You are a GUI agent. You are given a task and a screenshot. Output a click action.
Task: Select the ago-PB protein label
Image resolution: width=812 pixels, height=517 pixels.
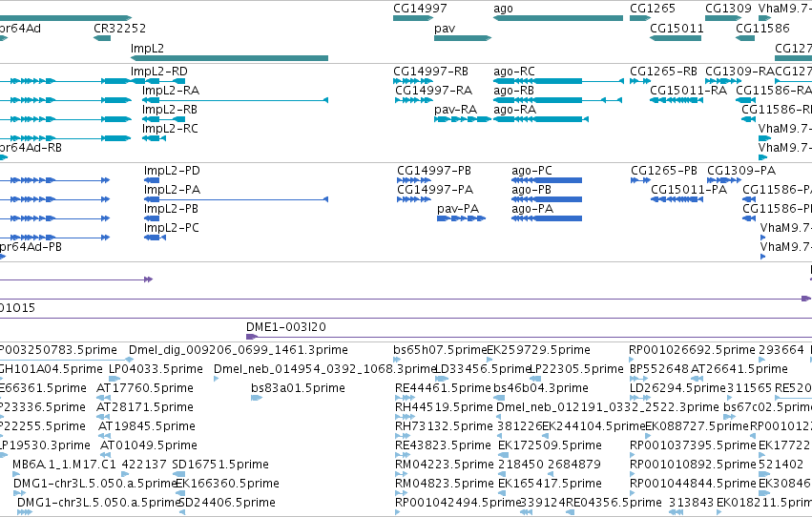coord(531,190)
